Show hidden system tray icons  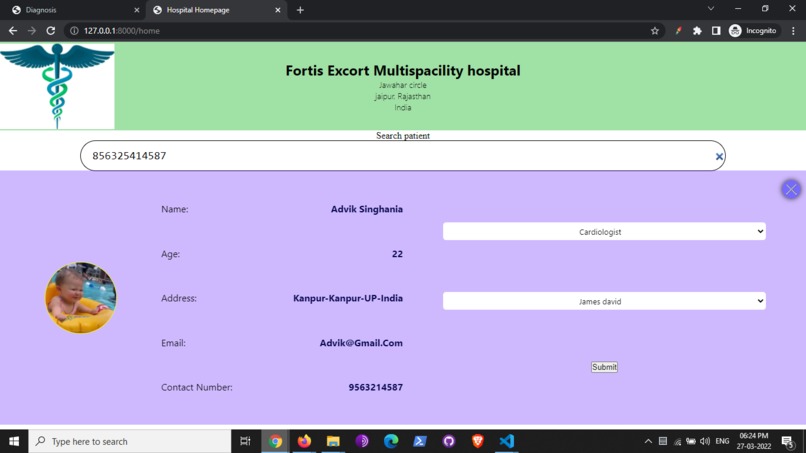click(x=648, y=441)
